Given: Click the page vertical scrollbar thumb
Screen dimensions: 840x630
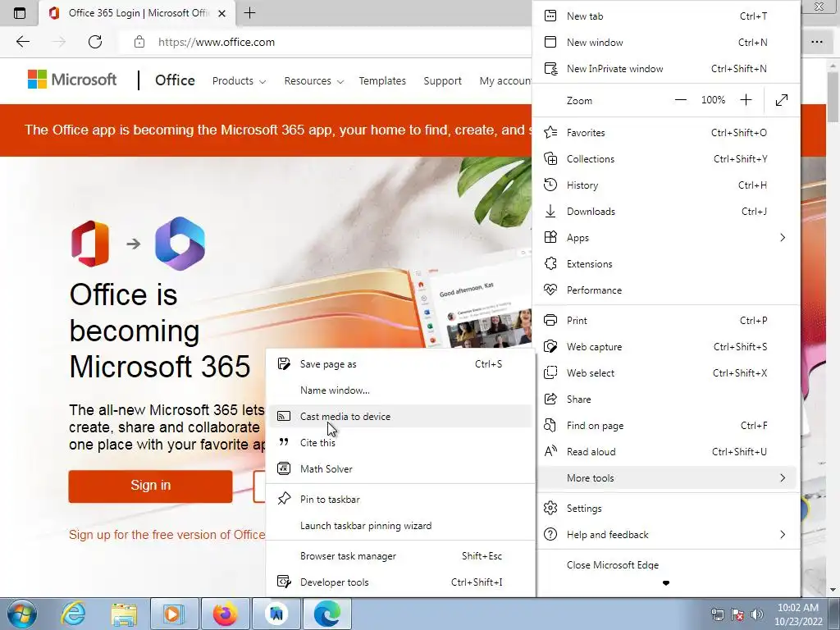Looking at the screenshot, I should pos(833,97).
